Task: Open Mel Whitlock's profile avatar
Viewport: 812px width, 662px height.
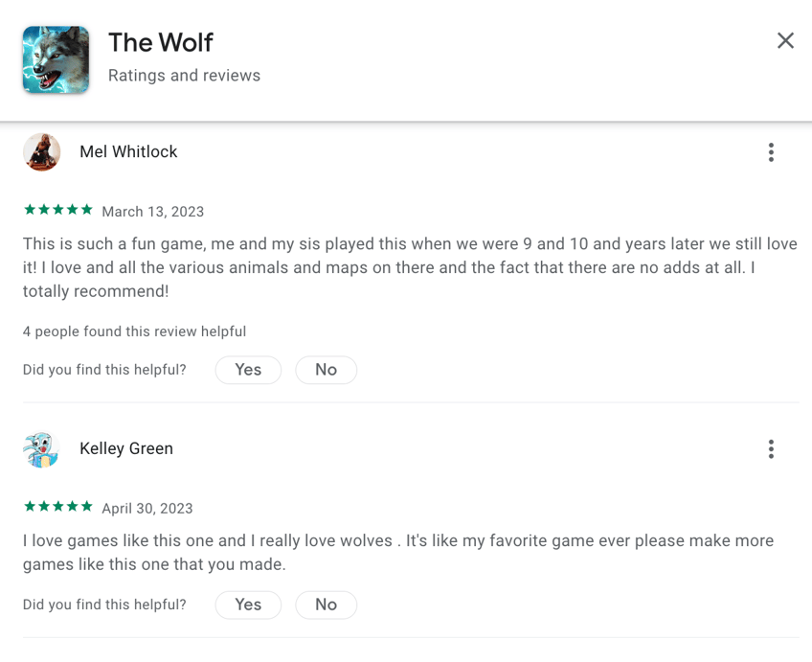Action: (42, 151)
